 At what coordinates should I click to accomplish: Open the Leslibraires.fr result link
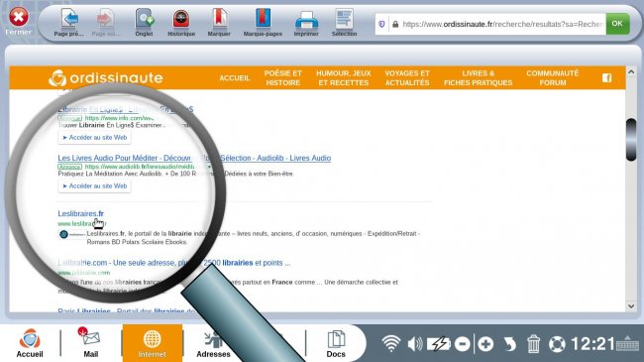(x=81, y=213)
